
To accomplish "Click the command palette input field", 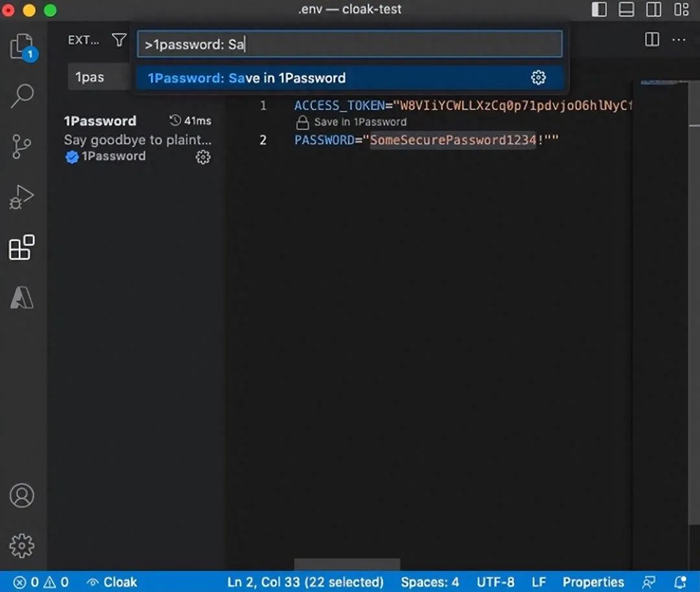I will pos(349,44).
